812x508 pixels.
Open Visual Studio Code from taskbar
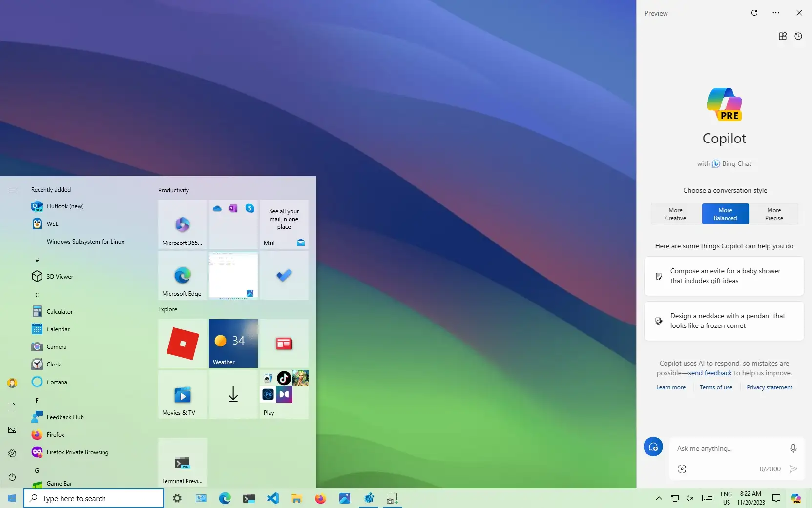[x=272, y=498]
